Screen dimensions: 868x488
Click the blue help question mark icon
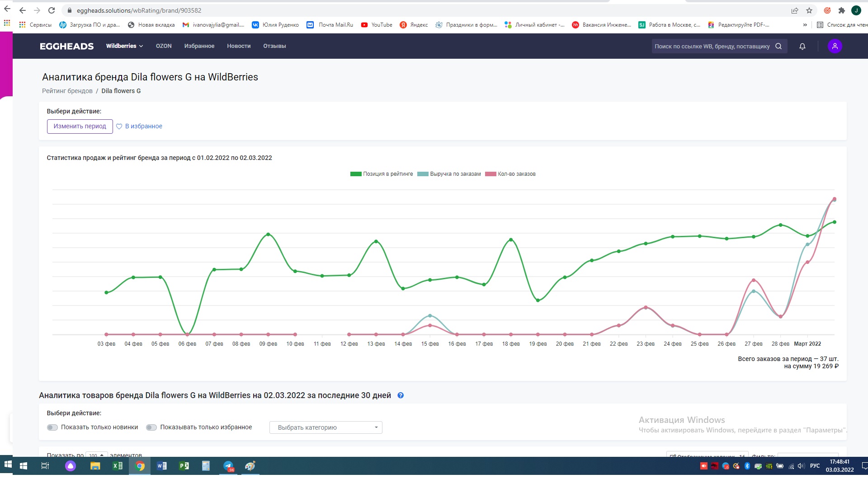(401, 395)
